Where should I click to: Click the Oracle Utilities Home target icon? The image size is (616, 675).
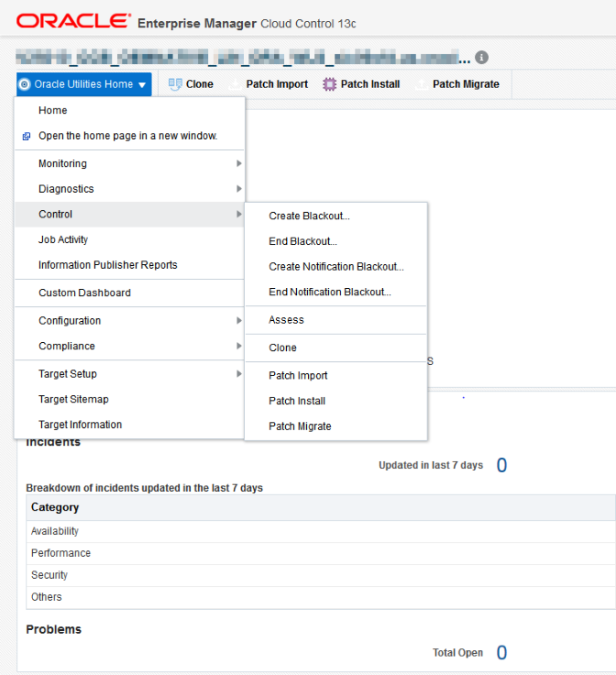pyautogui.click(x=25, y=84)
